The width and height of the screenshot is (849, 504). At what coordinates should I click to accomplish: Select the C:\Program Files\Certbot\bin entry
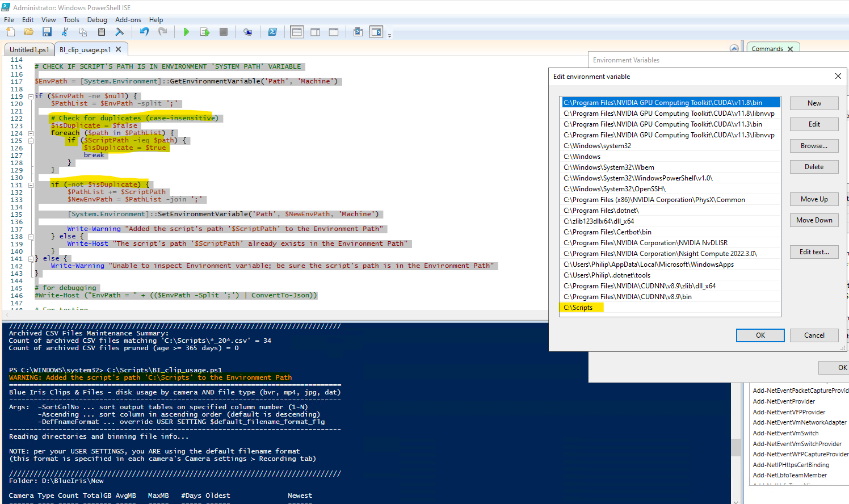click(671, 232)
